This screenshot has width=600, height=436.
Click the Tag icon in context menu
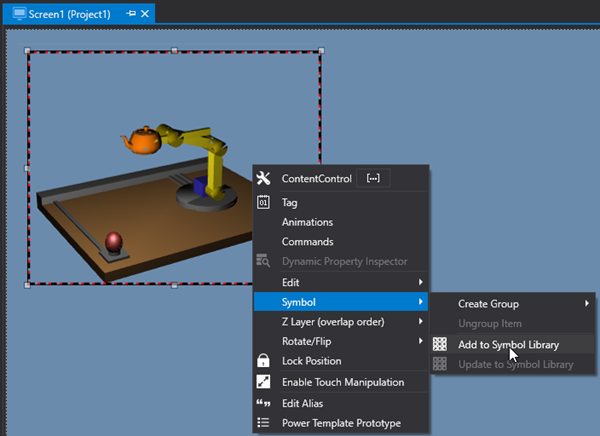(x=264, y=202)
